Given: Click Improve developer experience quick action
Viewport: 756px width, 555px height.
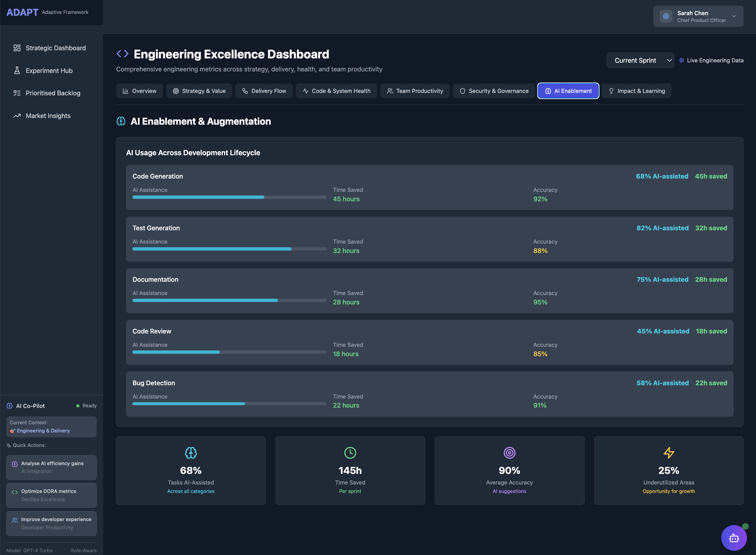Looking at the screenshot, I should coord(51,523).
